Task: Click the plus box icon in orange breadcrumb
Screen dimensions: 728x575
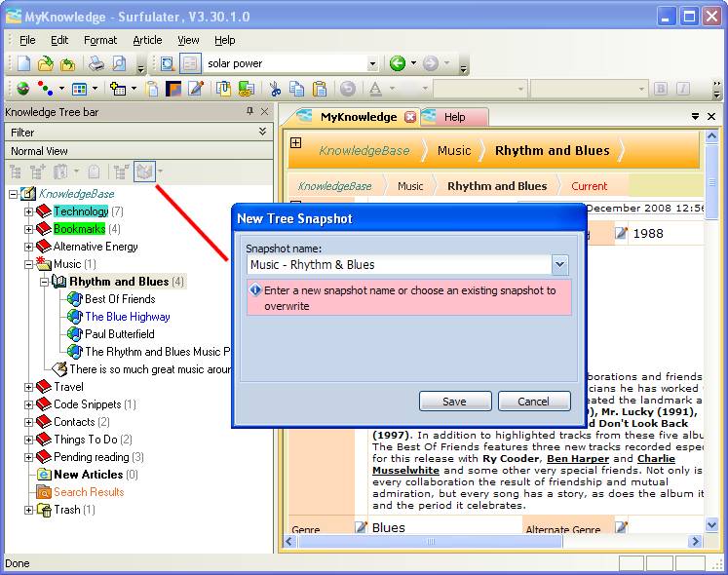Action: (x=295, y=142)
